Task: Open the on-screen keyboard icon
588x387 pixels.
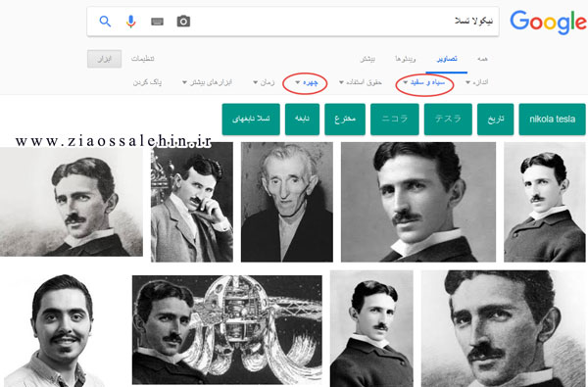Action: 157,22
